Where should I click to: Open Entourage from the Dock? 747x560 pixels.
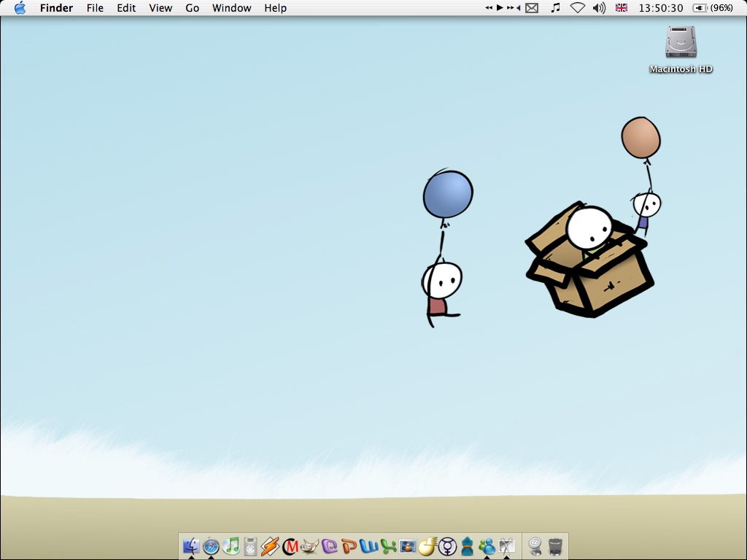(330, 545)
